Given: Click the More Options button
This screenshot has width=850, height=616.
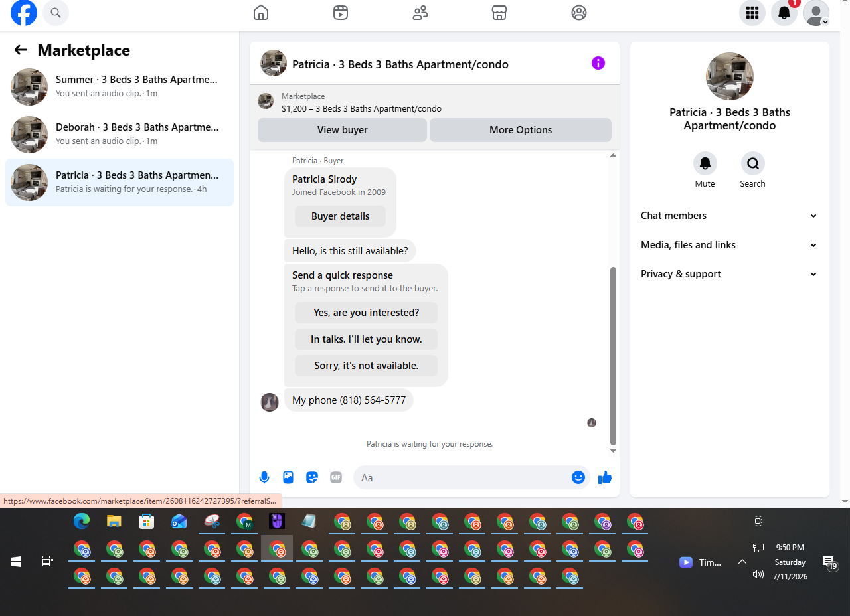Looking at the screenshot, I should 521,130.
